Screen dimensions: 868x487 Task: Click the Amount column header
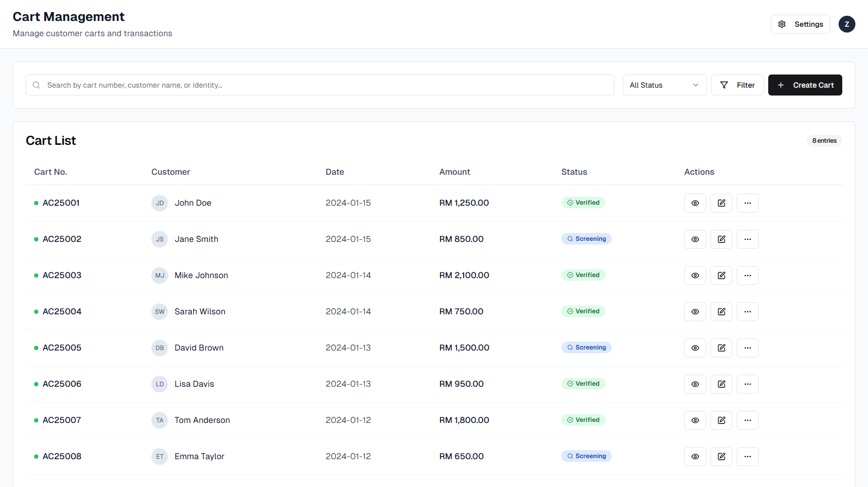[x=454, y=172]
